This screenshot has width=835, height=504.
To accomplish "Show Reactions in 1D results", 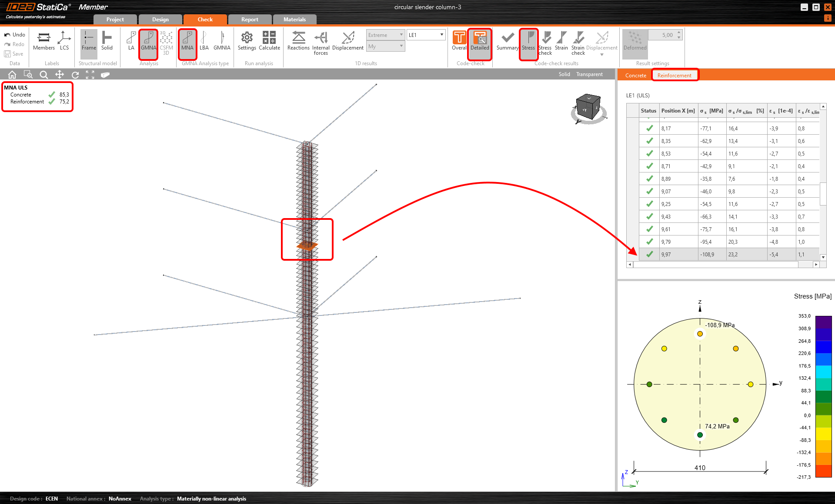I will click(x=298, y=40).
